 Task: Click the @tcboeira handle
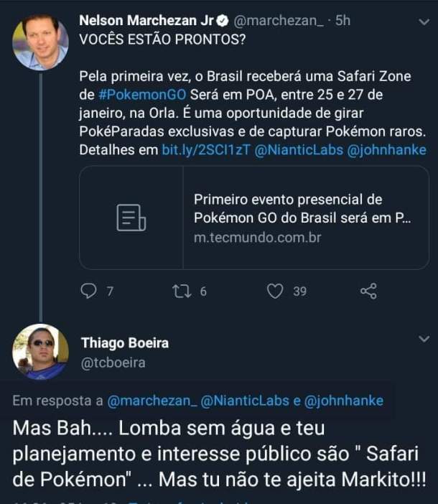point(113,363)
